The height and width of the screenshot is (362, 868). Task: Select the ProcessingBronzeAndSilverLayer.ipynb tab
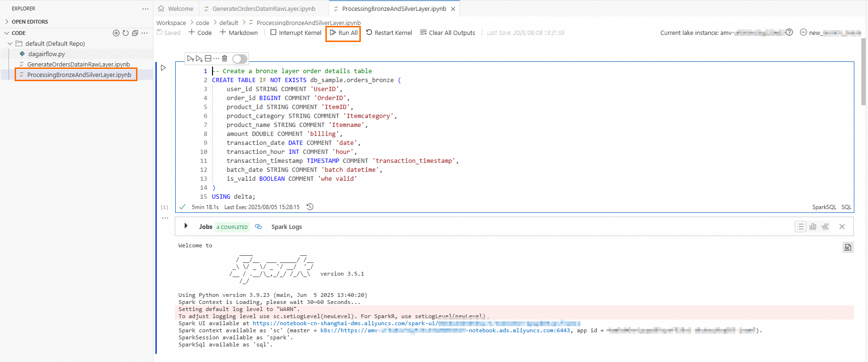[x=394, y=9]
